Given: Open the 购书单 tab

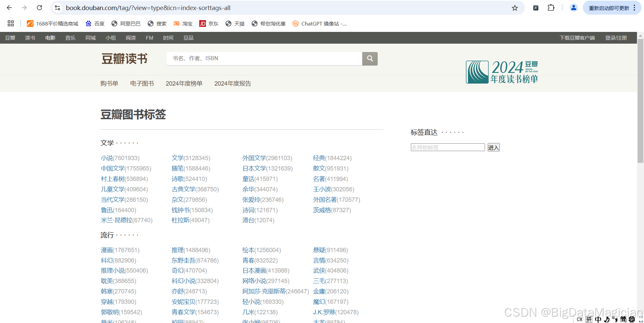Looking at the screenshot, I should coord(109,83).
